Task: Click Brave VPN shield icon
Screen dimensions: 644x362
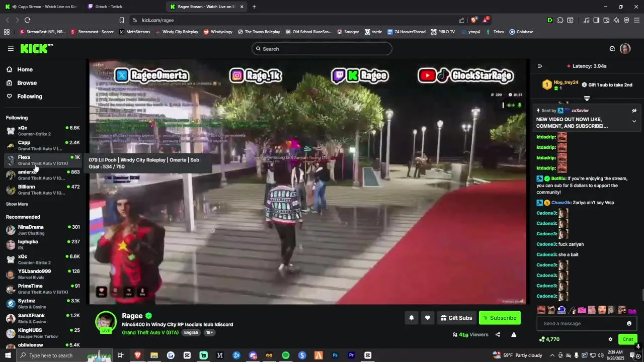Action: point(626,20)
